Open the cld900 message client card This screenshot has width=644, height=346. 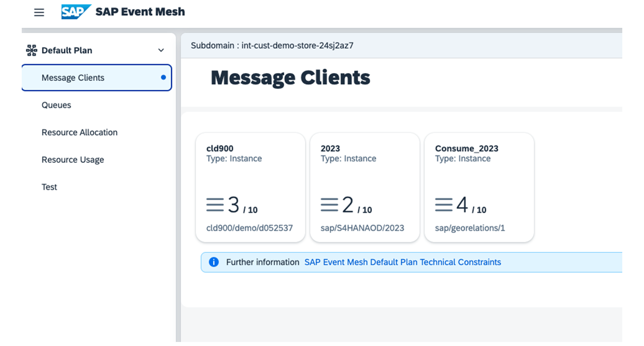point(250,187)
